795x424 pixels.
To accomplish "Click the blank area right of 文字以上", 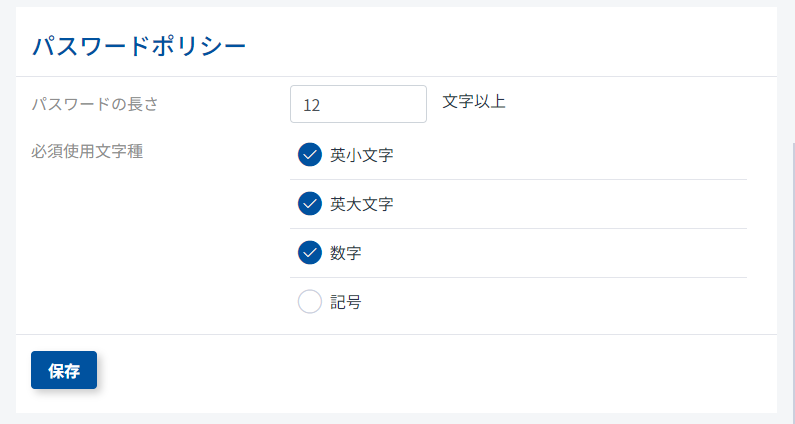I will coord(640,103).
